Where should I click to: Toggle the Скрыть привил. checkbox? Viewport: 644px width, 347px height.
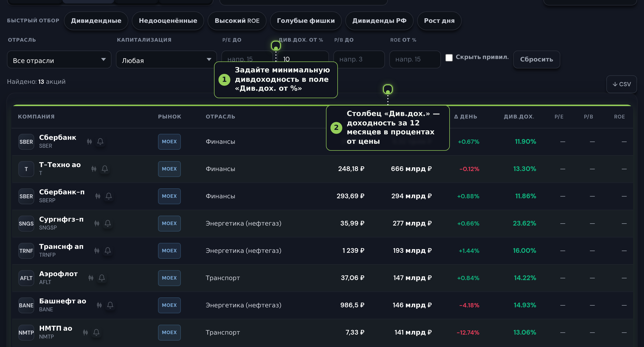coord(449,58)
